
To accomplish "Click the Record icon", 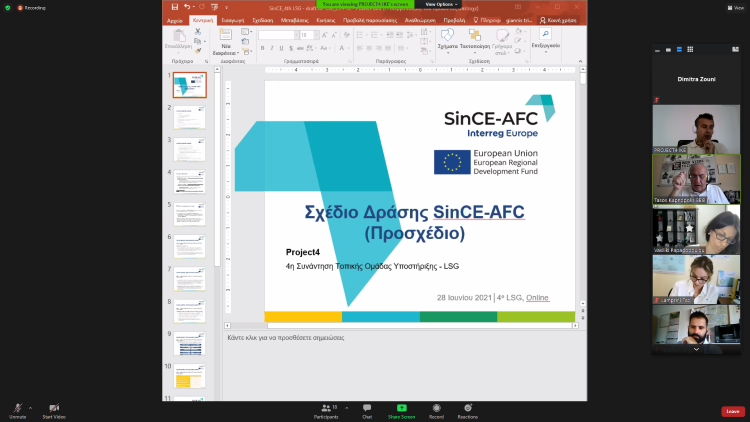I will click(436, 408).
